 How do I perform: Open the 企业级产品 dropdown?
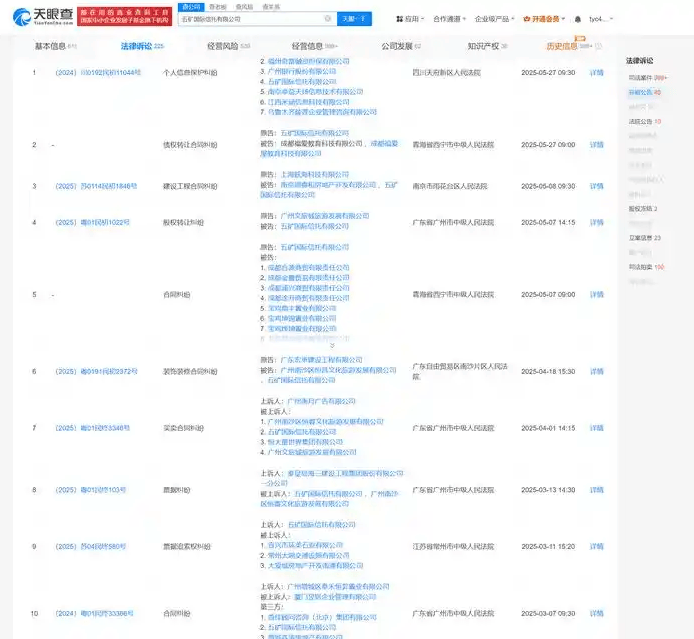(494, 19)
